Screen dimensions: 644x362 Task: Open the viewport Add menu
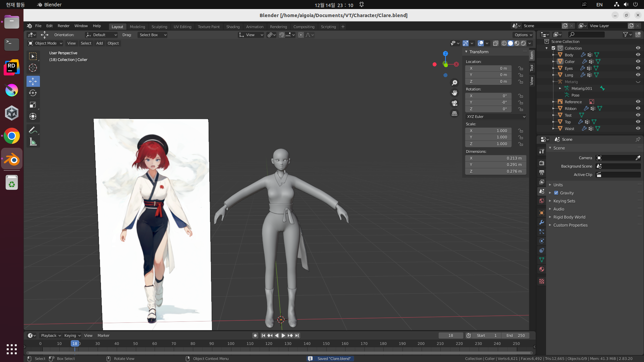99,43
